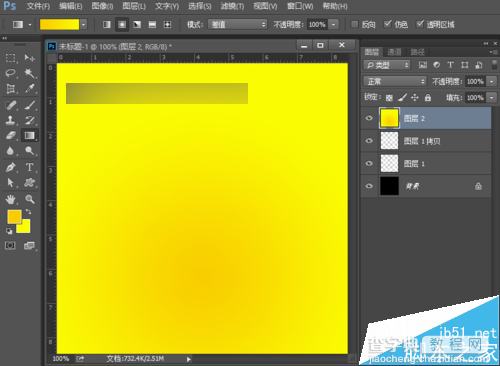Select the Hand tool
Viewport: 500px width, 366px height.
coord(11,199)
